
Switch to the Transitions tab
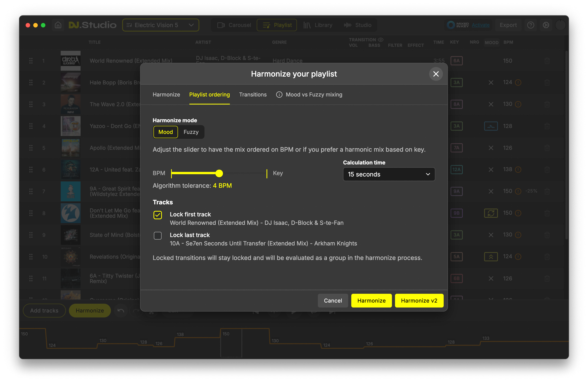253,95
